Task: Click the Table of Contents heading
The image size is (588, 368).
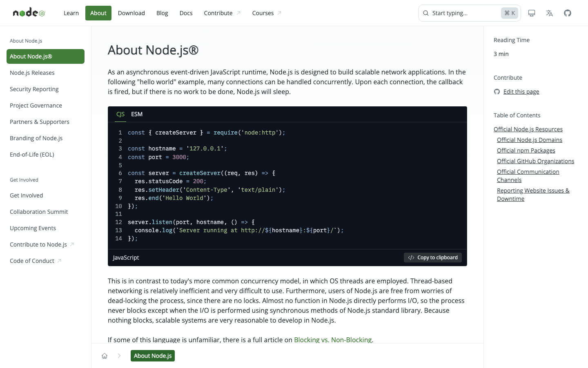Action: coord(517,115)
